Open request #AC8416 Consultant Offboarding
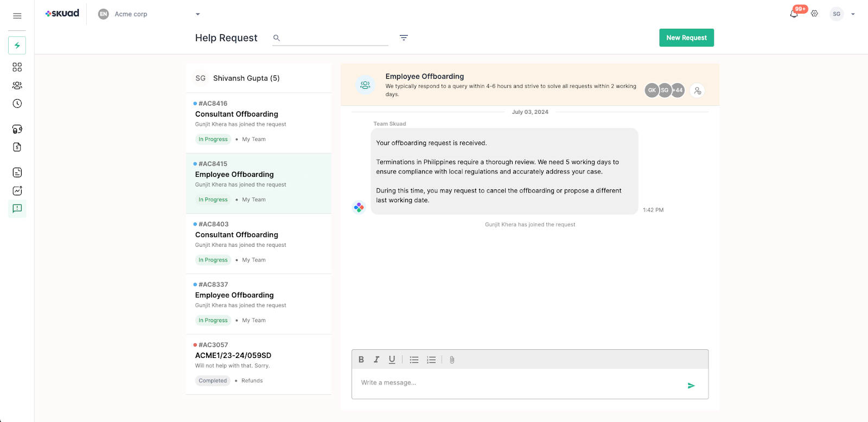868x422 pixels. pos(259,123)
